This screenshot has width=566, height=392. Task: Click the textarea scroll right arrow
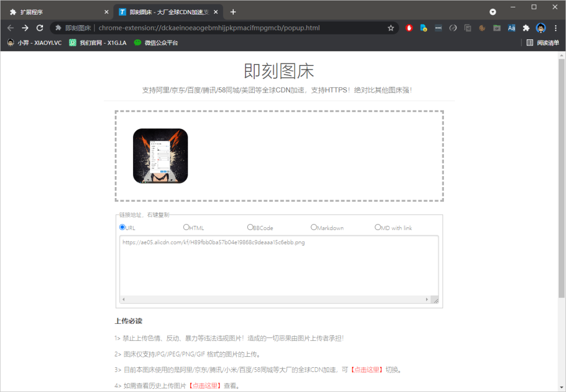427,299
